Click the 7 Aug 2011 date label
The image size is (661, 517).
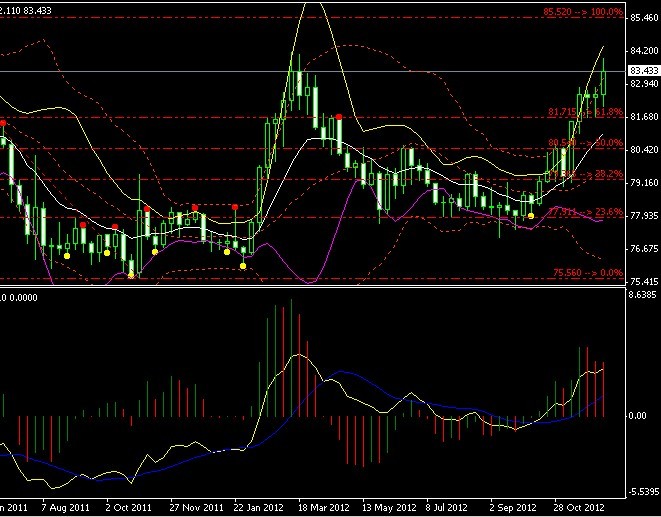pos(65,507)
